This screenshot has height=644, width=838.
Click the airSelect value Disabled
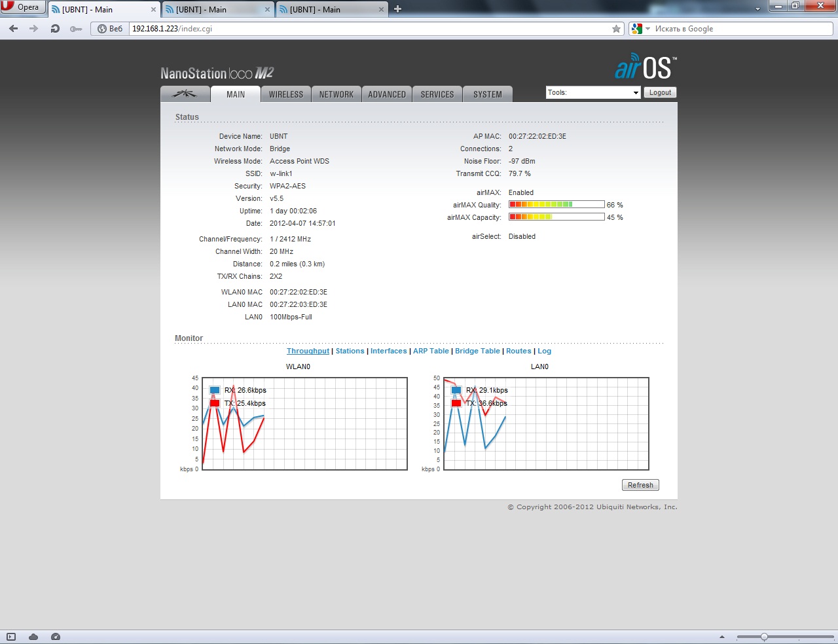[522, 236]
